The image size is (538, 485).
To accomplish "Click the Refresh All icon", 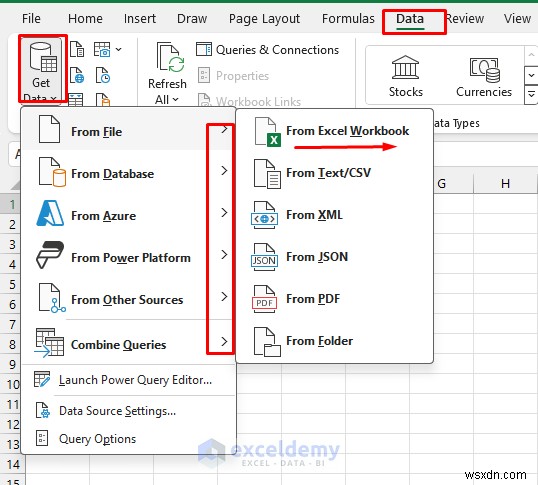I will click(x=170, y=57).
